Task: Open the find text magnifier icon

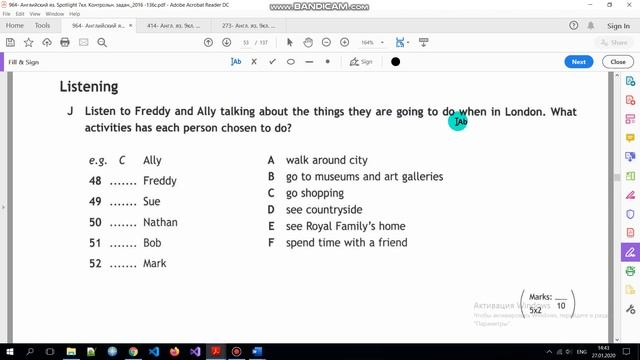Action: 102,42
